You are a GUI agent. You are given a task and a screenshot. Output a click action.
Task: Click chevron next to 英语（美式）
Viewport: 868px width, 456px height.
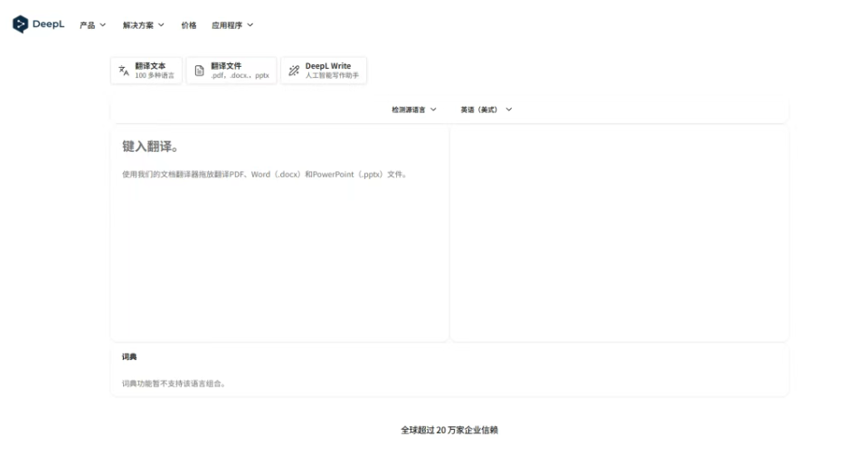click(x=509, y=109)
